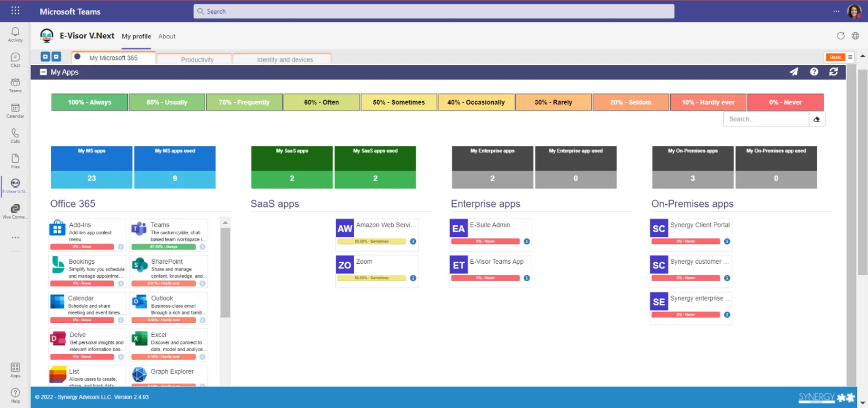Open the E-Visor Teams App card
This screenshot has width=868, height=408.
pyautogui.click(x=491, y=272)
